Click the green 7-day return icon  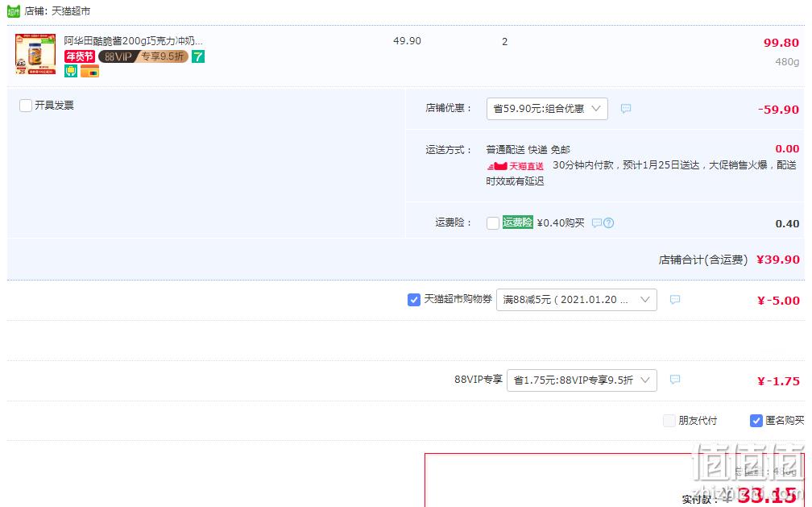click(198, 56)
